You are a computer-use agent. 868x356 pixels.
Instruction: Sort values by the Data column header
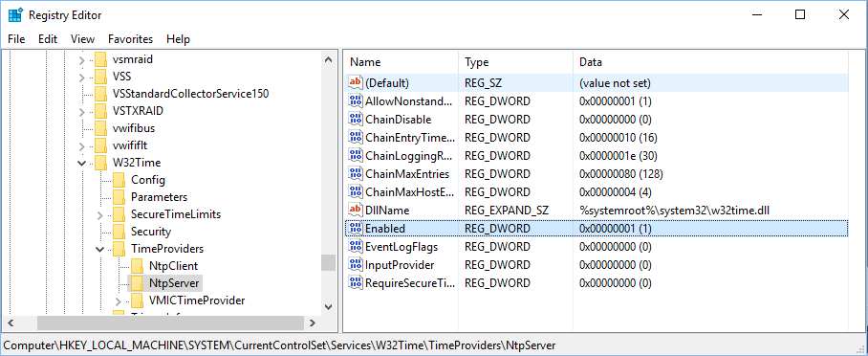(x=711, y=62)
